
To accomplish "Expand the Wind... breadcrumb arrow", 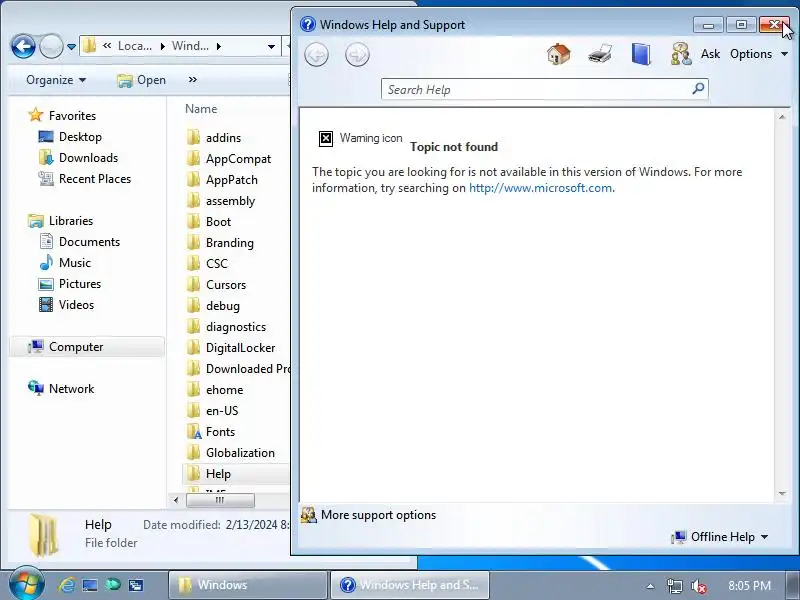I will [219, 46].
